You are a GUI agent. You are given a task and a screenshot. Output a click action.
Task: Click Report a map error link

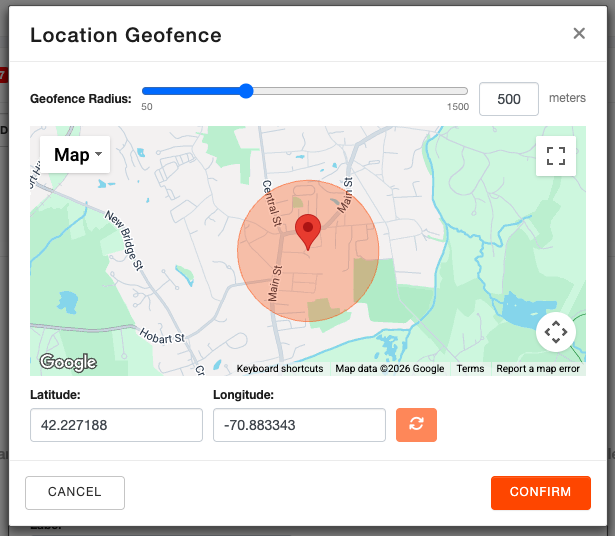[538, 369]
